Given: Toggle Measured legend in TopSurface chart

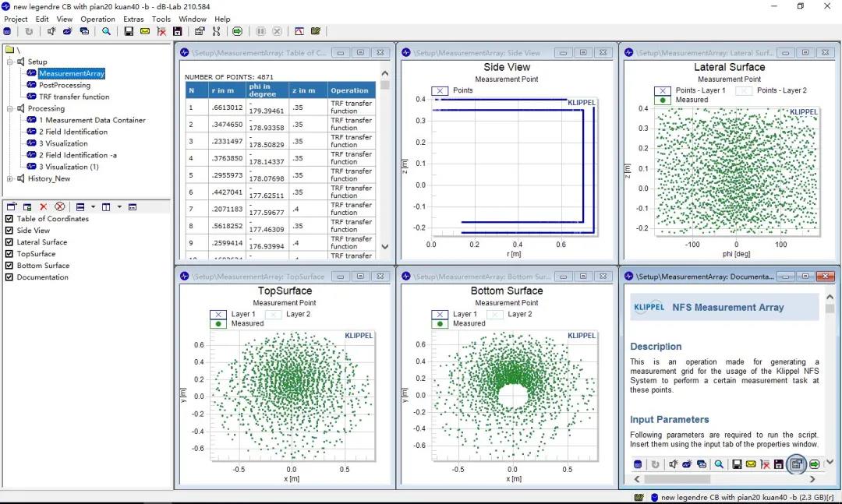Looking at the screenshot, I should (x=218, y=323).
